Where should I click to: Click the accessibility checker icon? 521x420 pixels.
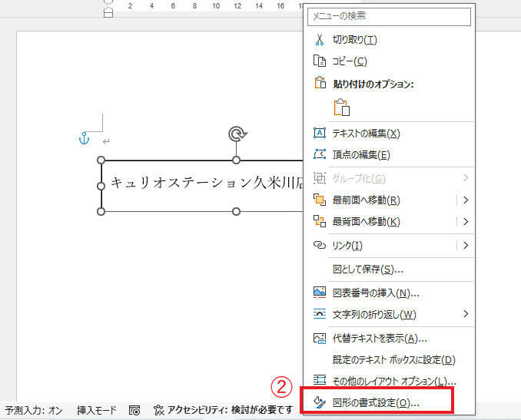tap(159, 410)
